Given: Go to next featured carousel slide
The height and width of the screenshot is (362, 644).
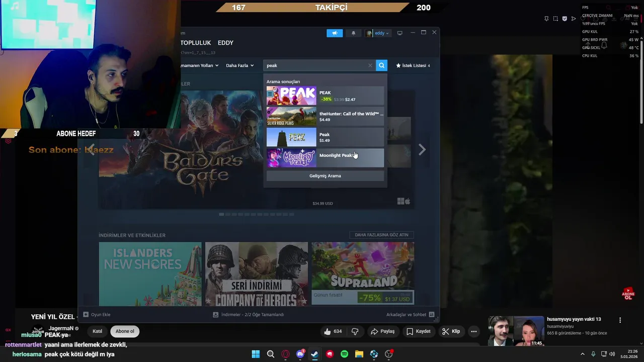Looking at the screenshot, I should click(x=422, y=150).
